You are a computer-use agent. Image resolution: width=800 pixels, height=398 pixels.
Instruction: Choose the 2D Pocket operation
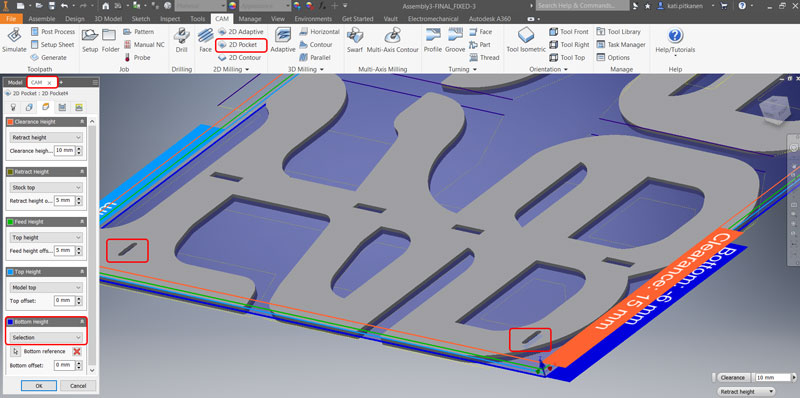(241, 45)
